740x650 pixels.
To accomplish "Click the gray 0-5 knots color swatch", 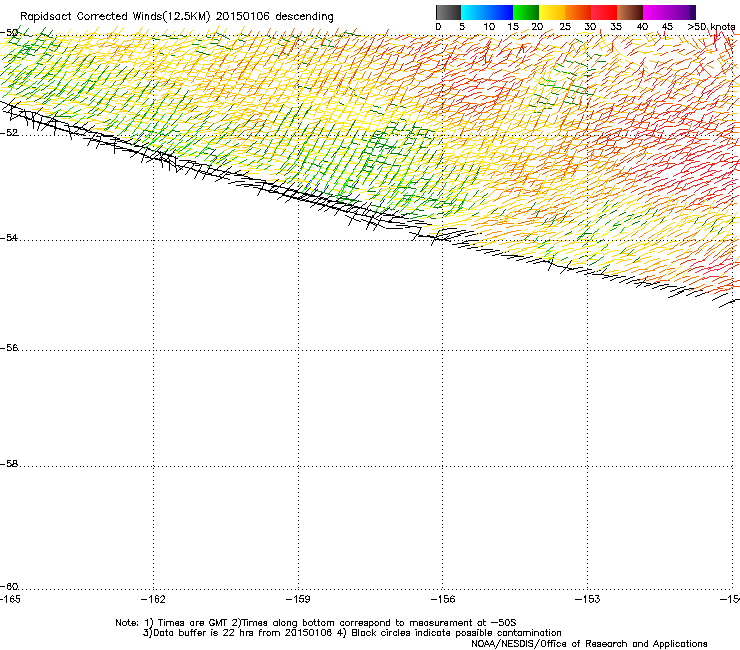I will pos(448,12).
